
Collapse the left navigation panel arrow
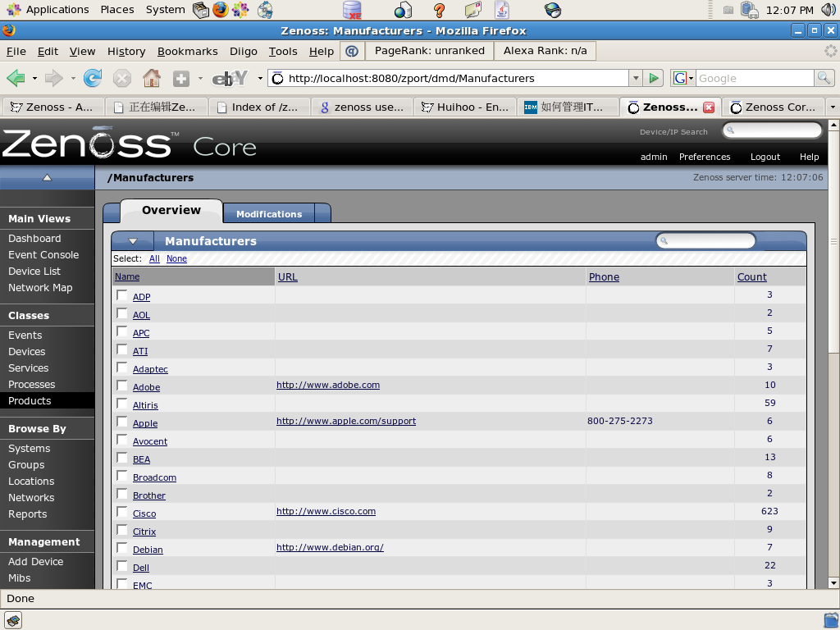click(x=47, y=177)
